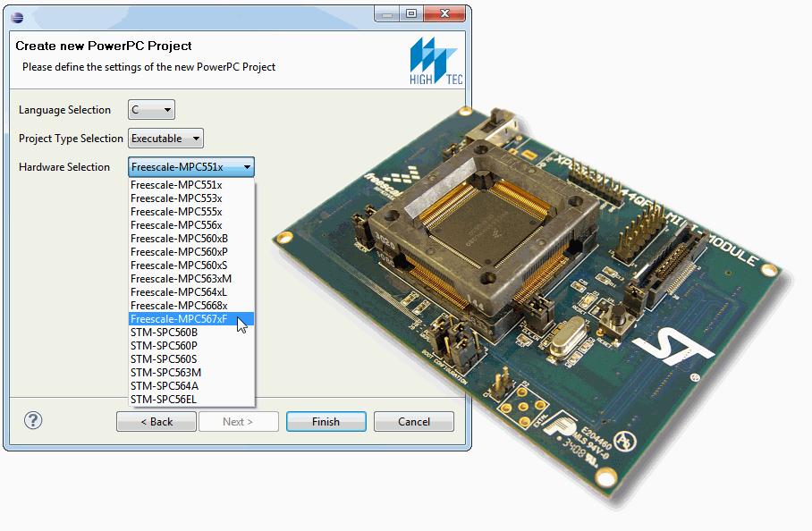
Task: Cancel the new project wizard
Action: (x=414, y=421)
